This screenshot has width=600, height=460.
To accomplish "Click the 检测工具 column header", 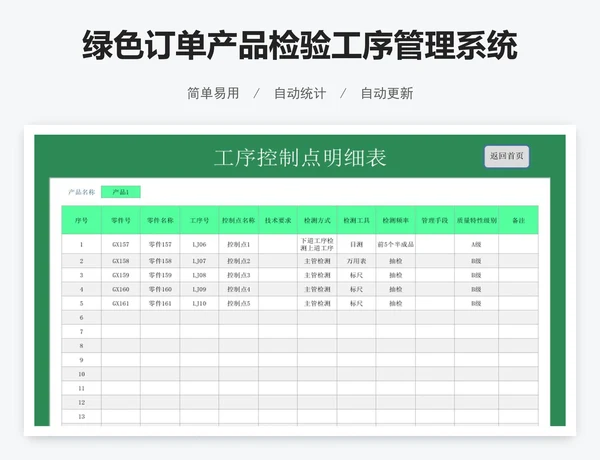I will (x=356, y=220).
